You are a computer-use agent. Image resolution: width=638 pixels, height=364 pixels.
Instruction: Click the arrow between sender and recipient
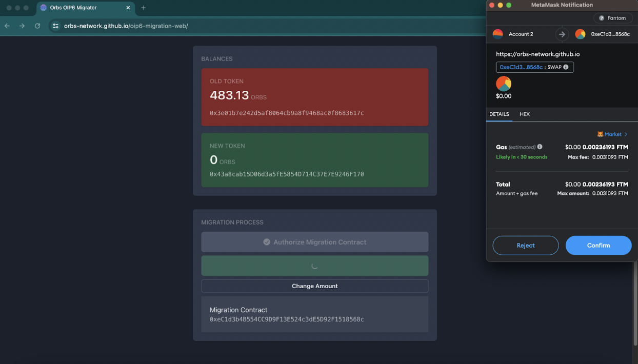pos(562,34)
